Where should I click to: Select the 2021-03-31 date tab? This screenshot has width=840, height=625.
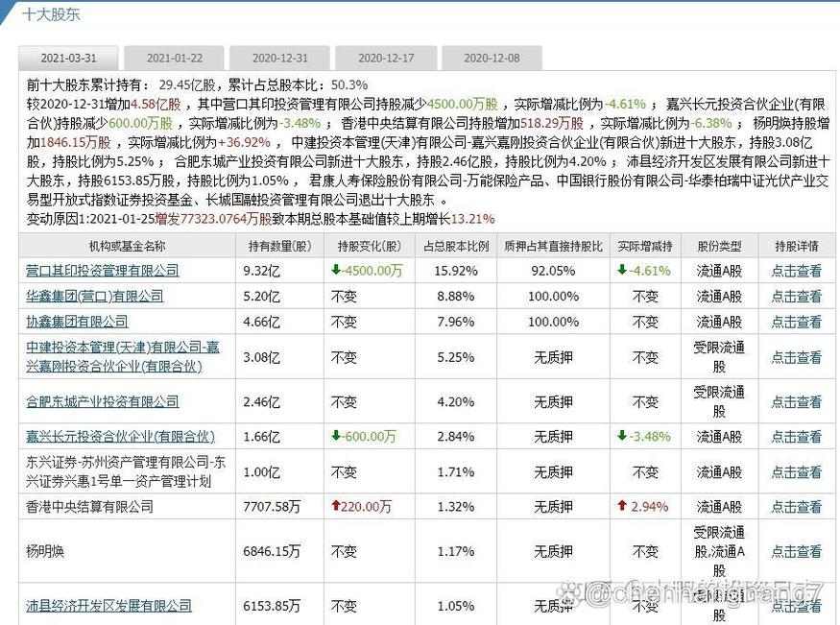coord(68,58)
